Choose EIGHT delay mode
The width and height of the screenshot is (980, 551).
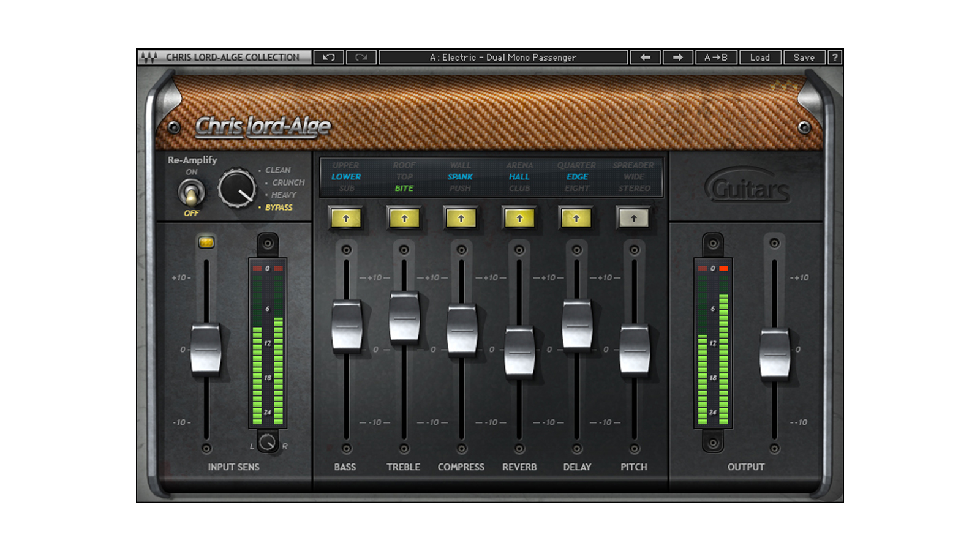(x=577, y=189)
